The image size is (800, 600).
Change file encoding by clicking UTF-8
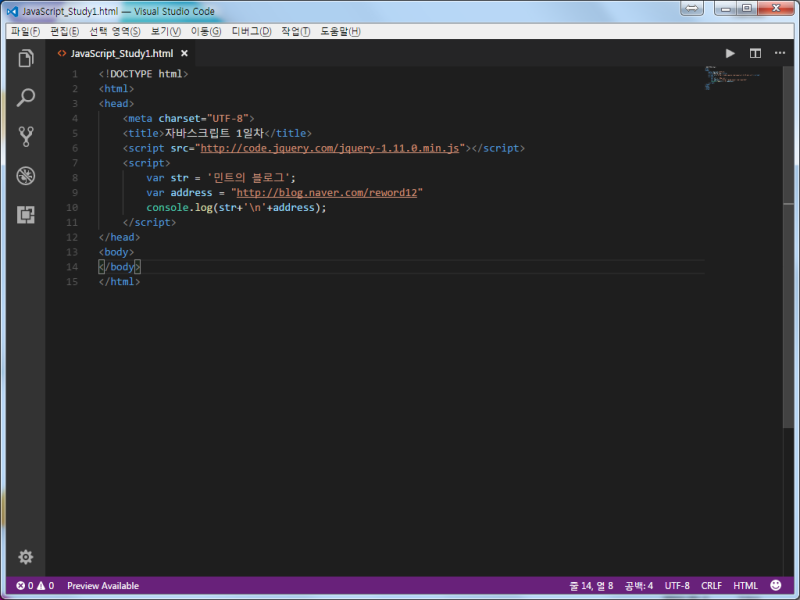678,585
